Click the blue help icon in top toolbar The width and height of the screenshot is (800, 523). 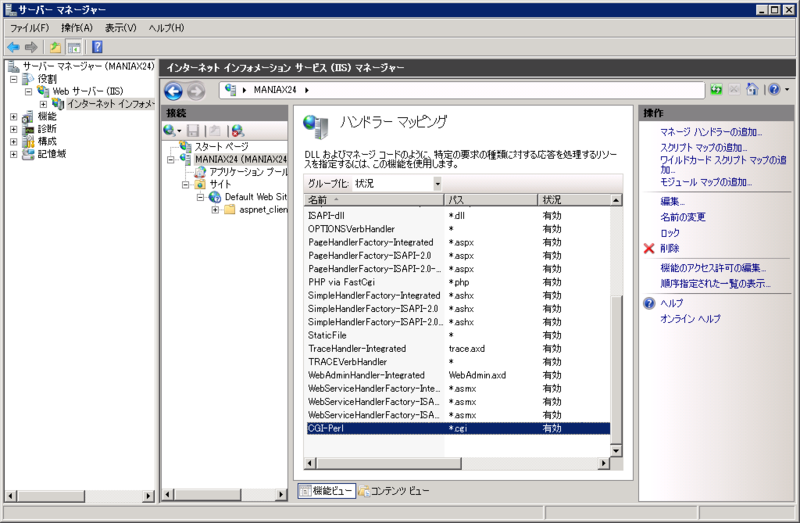[97, 47]
